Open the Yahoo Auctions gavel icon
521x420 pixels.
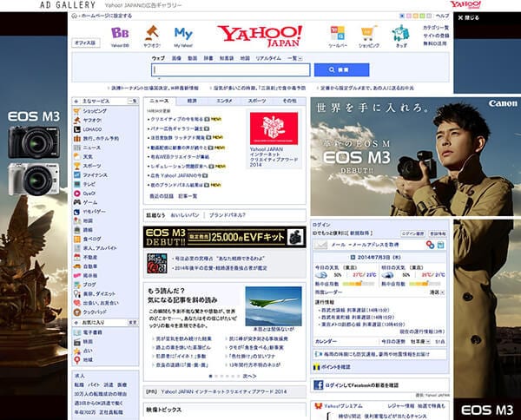pos(152,32)
